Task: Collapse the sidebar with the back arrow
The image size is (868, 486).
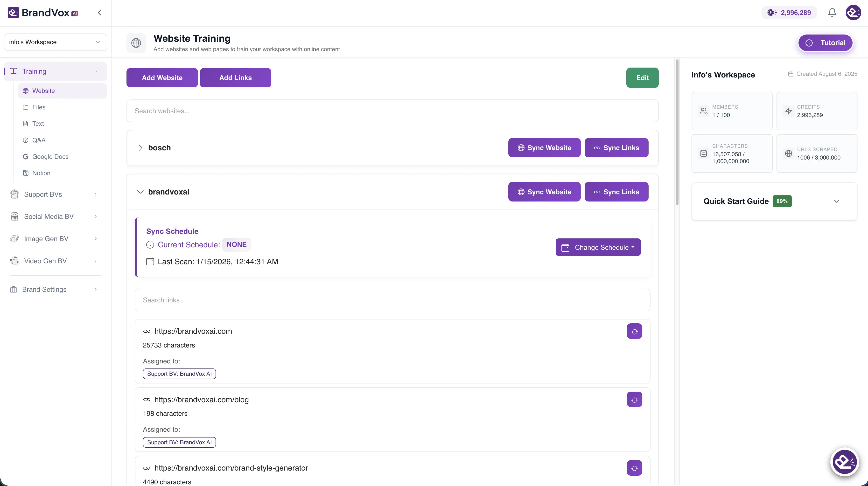Action: (99, 13)
